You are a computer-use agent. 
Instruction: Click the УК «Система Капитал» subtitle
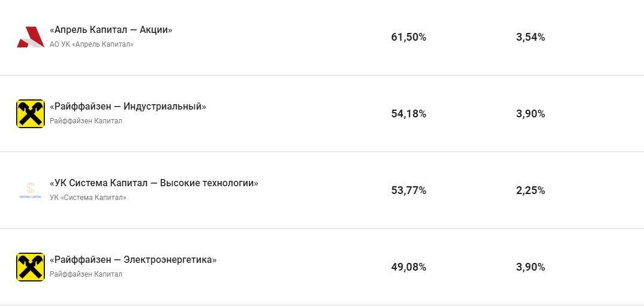[x=88, y=198]
